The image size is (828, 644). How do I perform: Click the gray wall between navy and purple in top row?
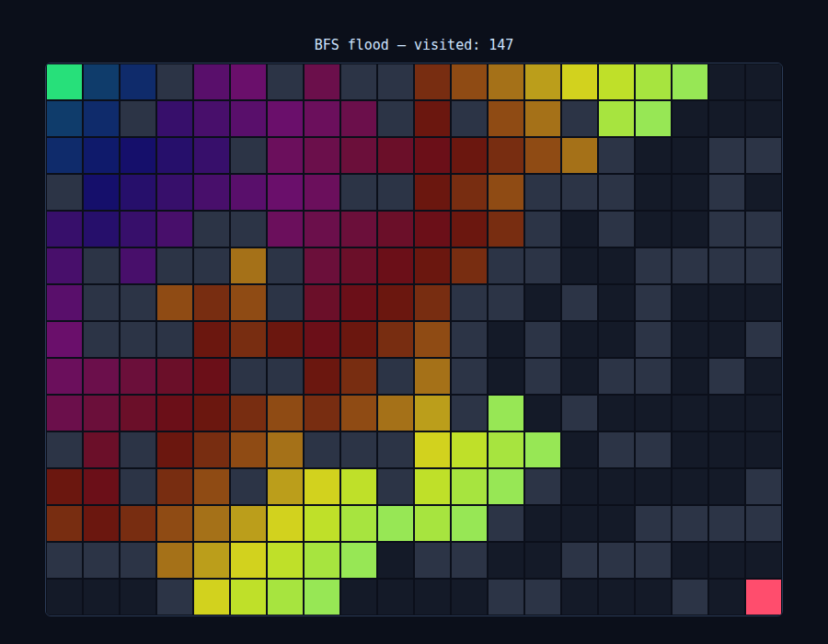[x=175, y=82]
